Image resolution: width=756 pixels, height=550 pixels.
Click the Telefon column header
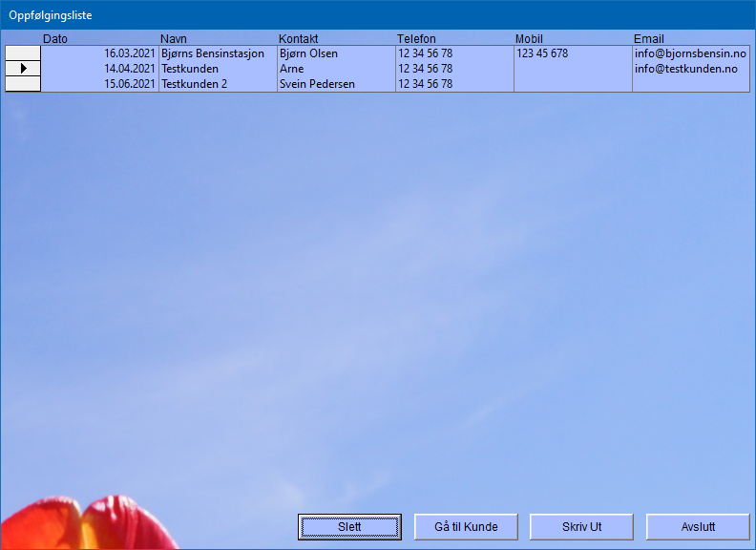point(416,38)
